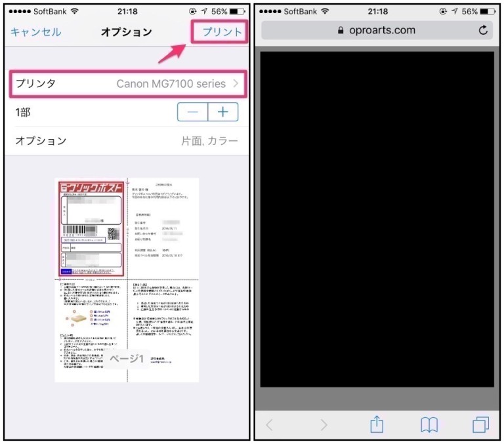Screen dimensions: 504x444
Task: Decrease copies with minus button
Action: (x=192, y=111)
